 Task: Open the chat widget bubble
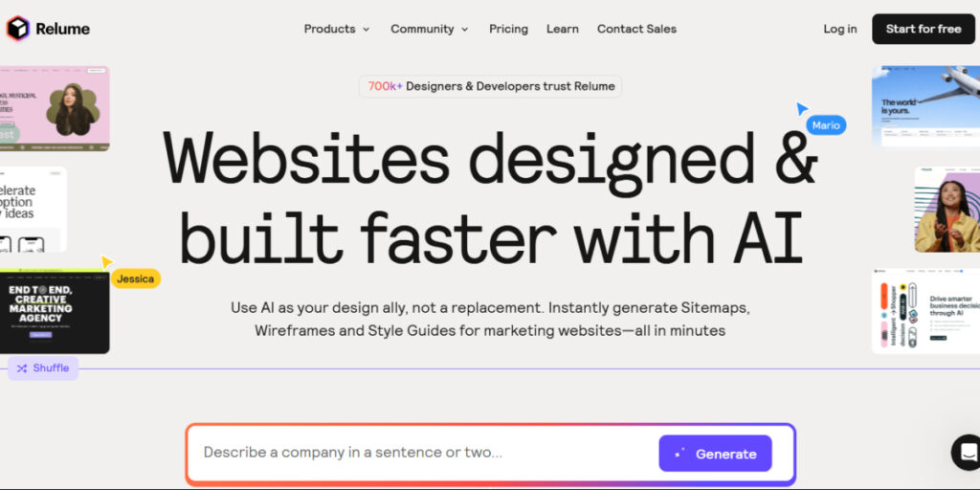968,452
